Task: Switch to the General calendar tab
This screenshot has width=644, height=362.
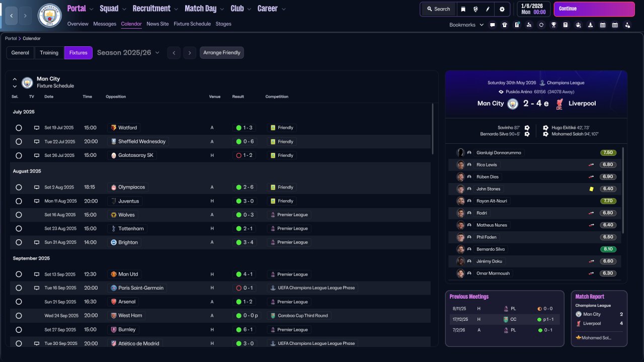Action: (20, 53)
